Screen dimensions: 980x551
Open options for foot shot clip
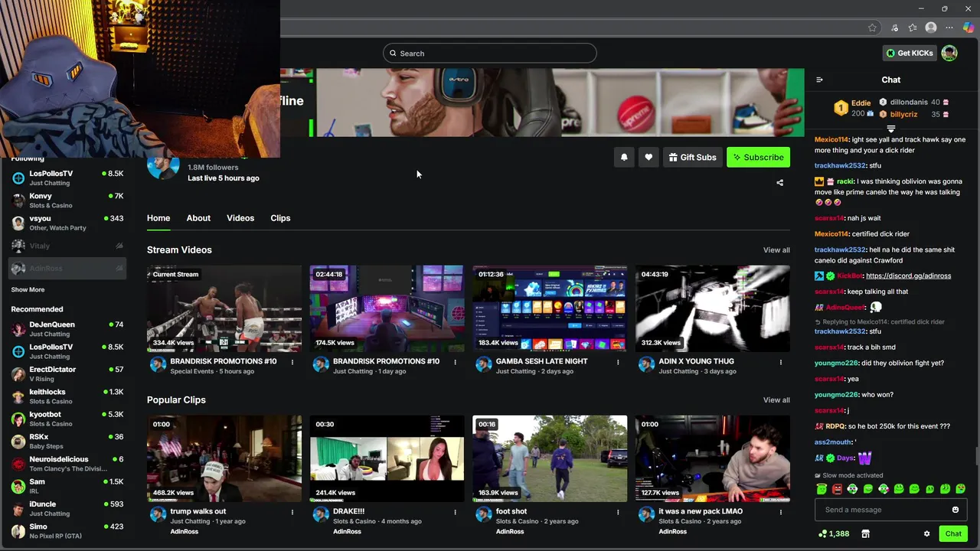coord(618,512)
